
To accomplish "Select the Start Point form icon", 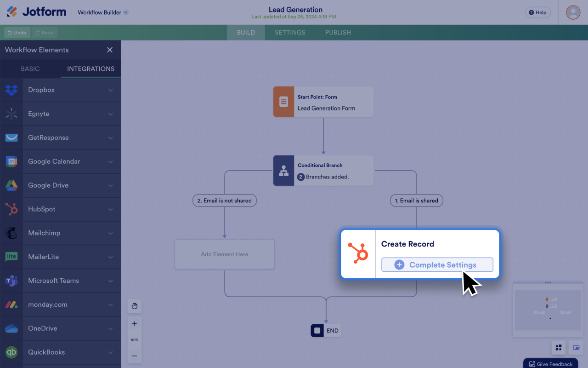I will pos(284,102).
